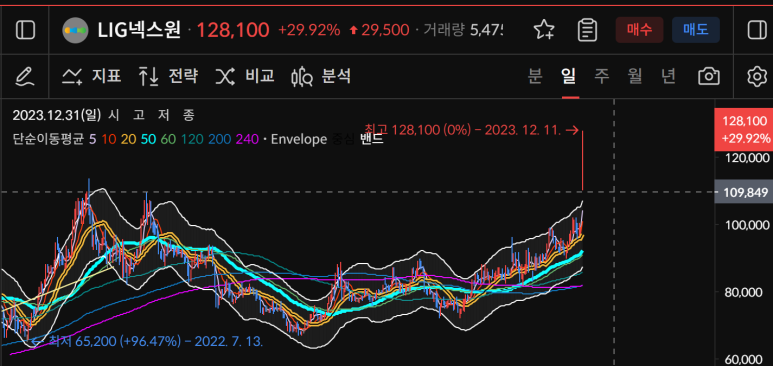Click the 29,500 price change value
Viewport: 773px width, 366px height.
385,30
